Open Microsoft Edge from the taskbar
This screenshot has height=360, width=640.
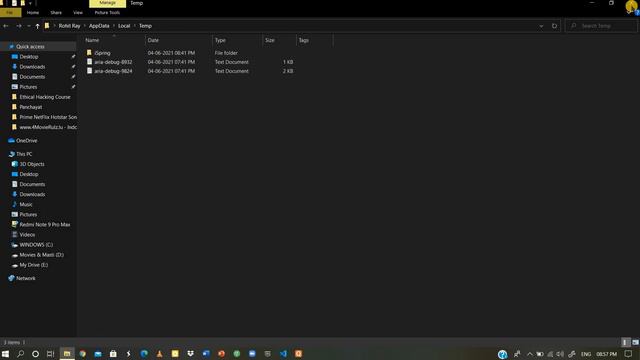144,354
